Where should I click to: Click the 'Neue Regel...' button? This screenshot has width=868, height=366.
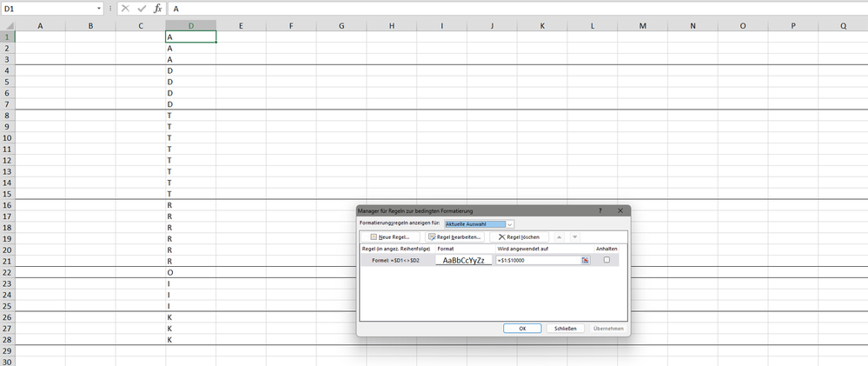point(391,237)
